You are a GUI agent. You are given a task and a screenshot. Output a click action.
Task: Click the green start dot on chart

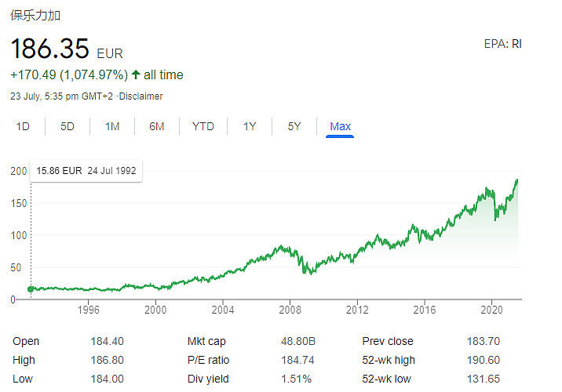click(31, 289)
